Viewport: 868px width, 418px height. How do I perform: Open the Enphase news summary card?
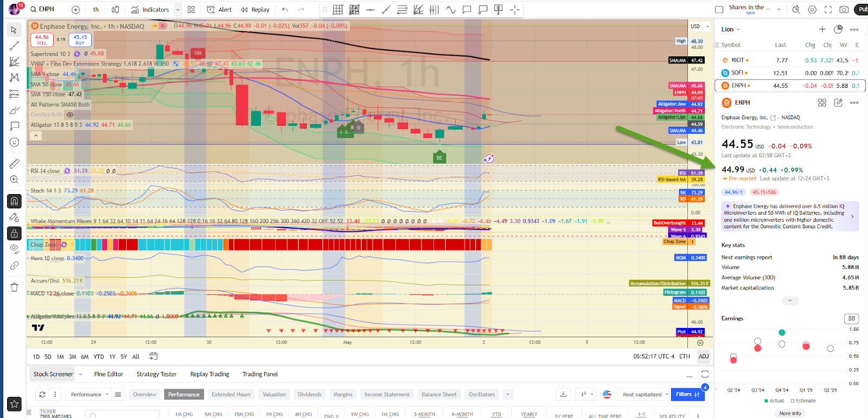click(x=790, y=216)
